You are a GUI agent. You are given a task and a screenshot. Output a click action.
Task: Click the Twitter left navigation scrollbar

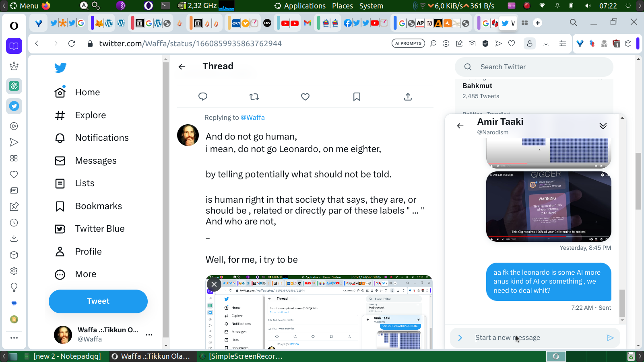click(x=165, y=199)
